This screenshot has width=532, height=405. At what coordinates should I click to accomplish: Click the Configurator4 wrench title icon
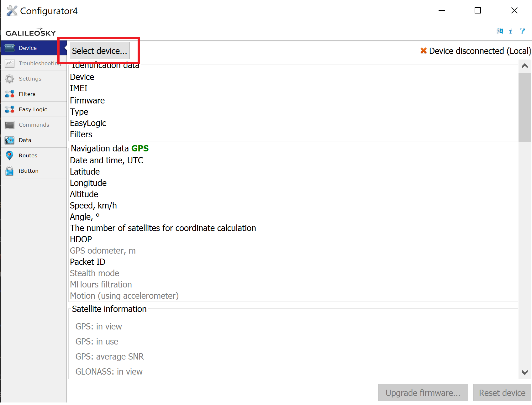(12, 11)
